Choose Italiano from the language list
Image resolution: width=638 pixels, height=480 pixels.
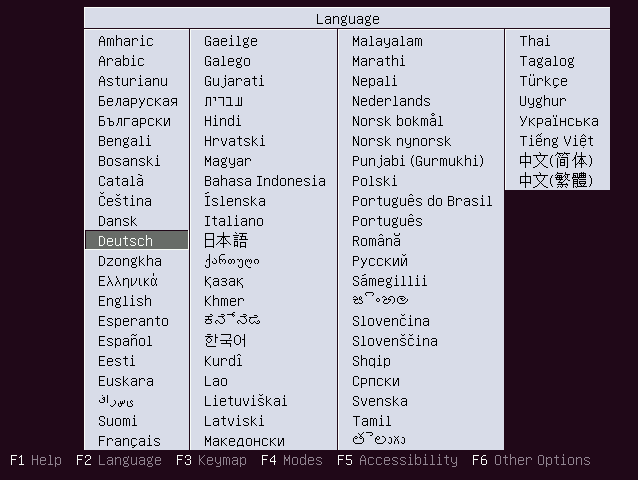234,221
